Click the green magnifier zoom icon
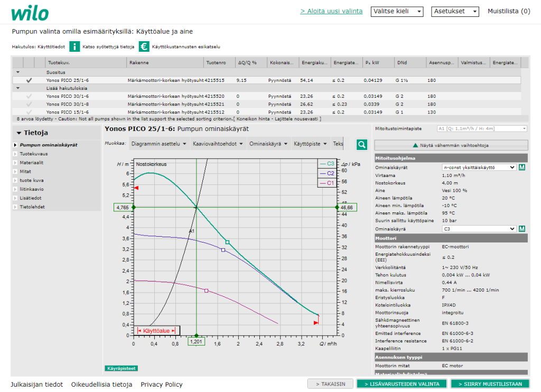This screenshot has width=541, height=392. coord(361,144)
